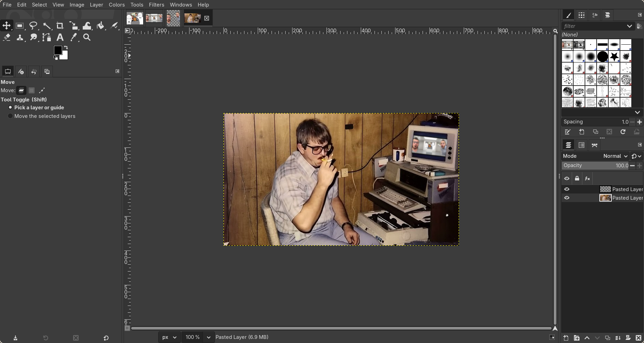Add a mask to the layer
Viewport: 644px width, 343px height.
click(x=628, y=338)
